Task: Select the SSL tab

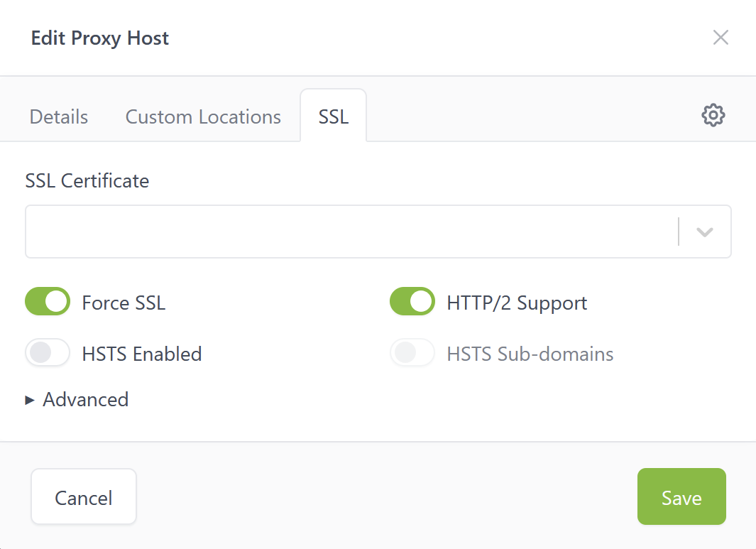Action: click(333, 116)
